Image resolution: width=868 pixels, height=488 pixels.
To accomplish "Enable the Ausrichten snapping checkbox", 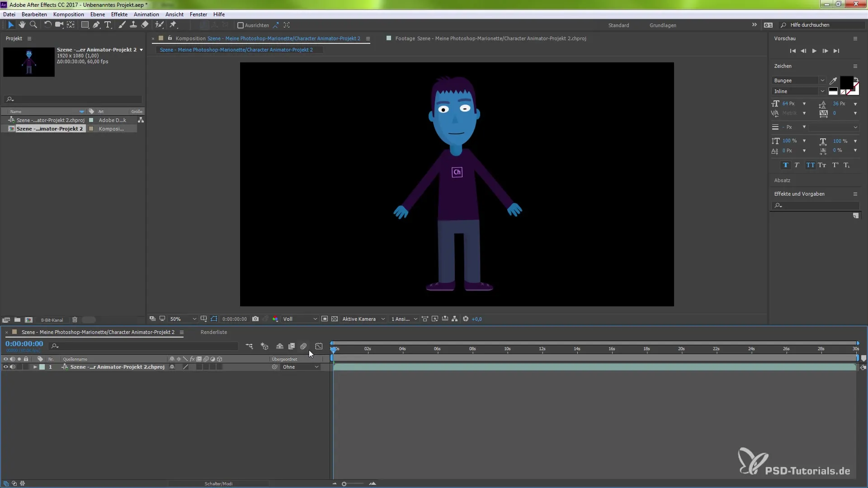I will click(x=241, y=25).
